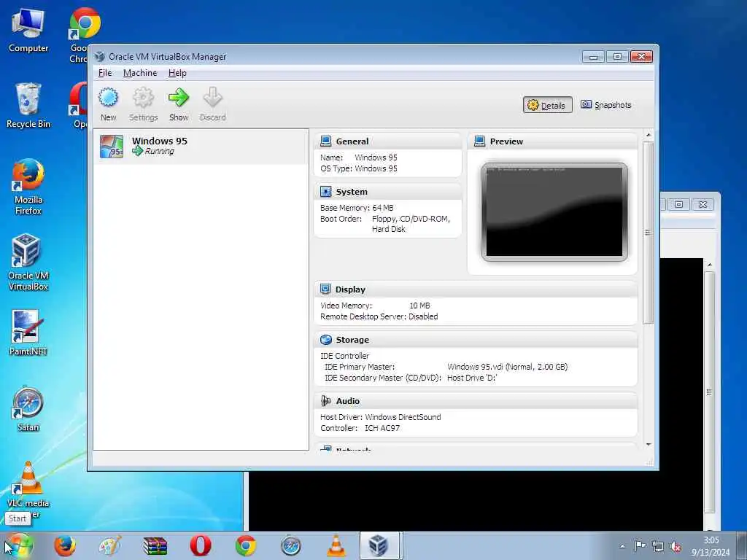Click the Windows 95 OS icon in the VM list

point(112,146)
